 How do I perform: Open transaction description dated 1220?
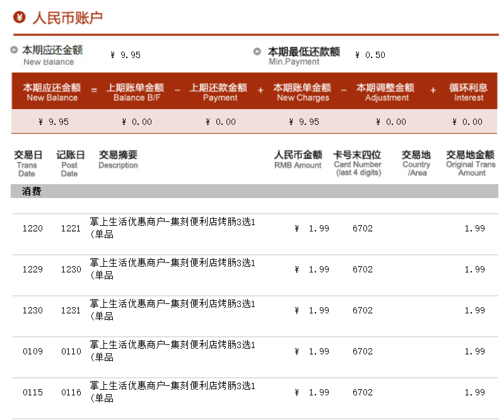173,228
